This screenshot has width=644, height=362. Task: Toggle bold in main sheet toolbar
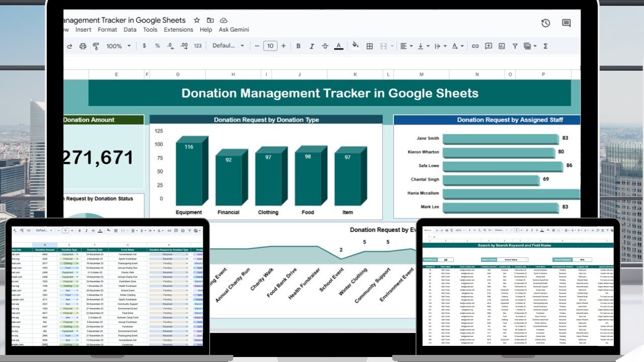click(x=298, y=46)
